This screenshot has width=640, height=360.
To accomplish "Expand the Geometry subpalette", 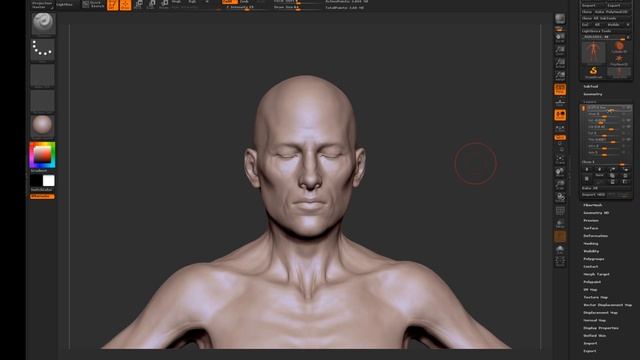I will pos(593,94).
